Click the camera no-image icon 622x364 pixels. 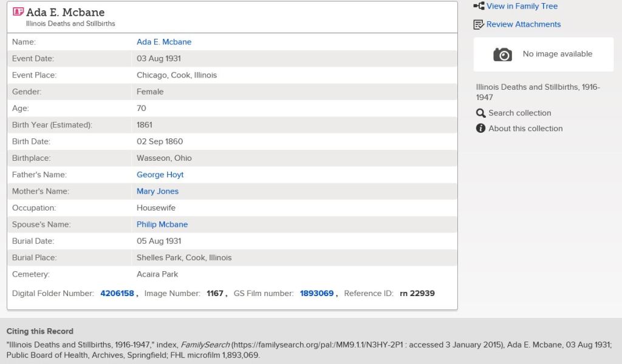pyautogui.click(x=502, y=54)
